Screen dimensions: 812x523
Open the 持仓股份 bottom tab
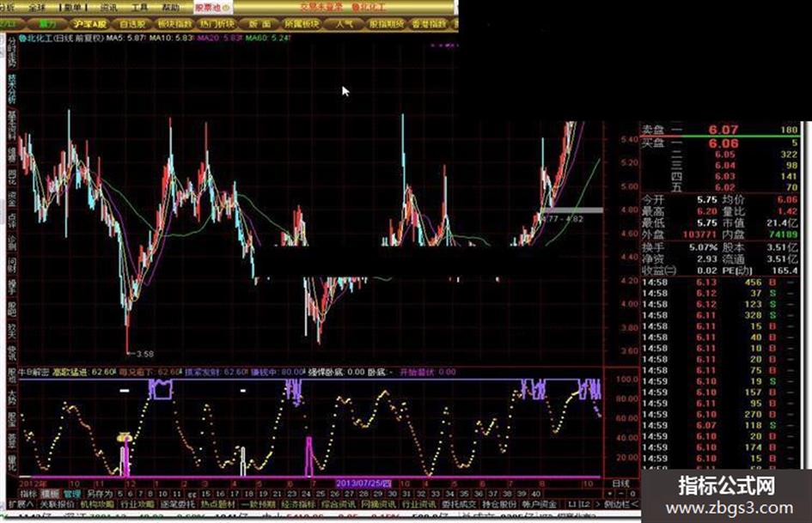pos(499,504)
